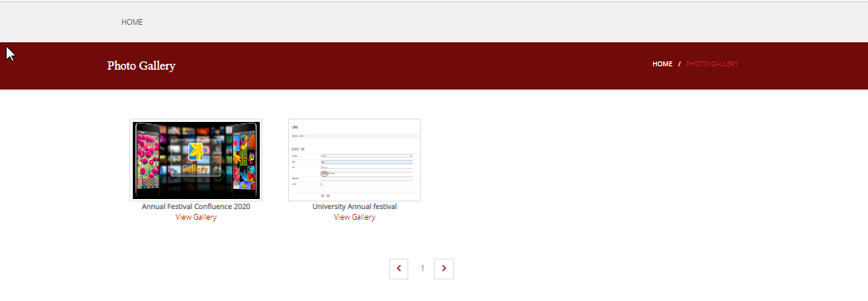Go to the previous gallery page arrow

coord(398,269)
